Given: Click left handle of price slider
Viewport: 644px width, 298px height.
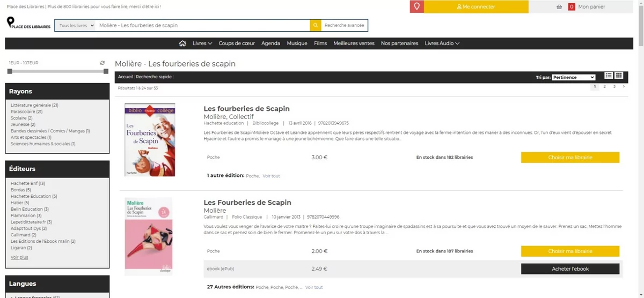Looking at the screenshot, I should tap(10, 71).
